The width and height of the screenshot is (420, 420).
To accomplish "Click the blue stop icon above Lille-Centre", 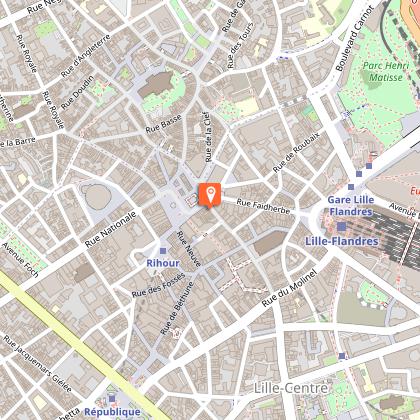I will [x=342, y=356].
